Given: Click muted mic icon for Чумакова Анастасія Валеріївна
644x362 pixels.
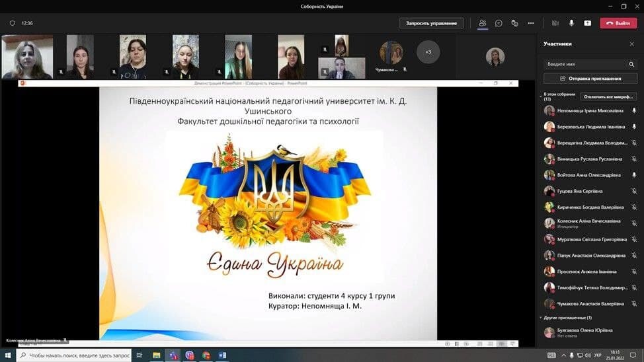Looking at the screenshot, I should (x=634, y=304).
